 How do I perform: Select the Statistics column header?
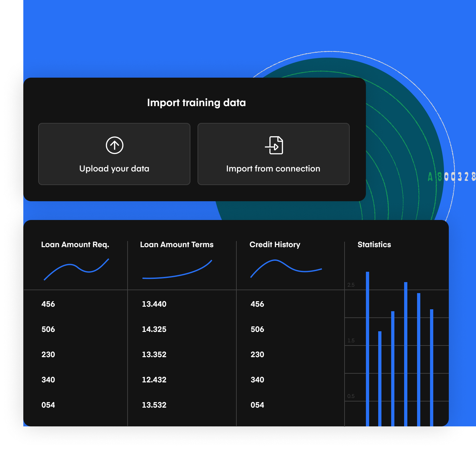374,245
